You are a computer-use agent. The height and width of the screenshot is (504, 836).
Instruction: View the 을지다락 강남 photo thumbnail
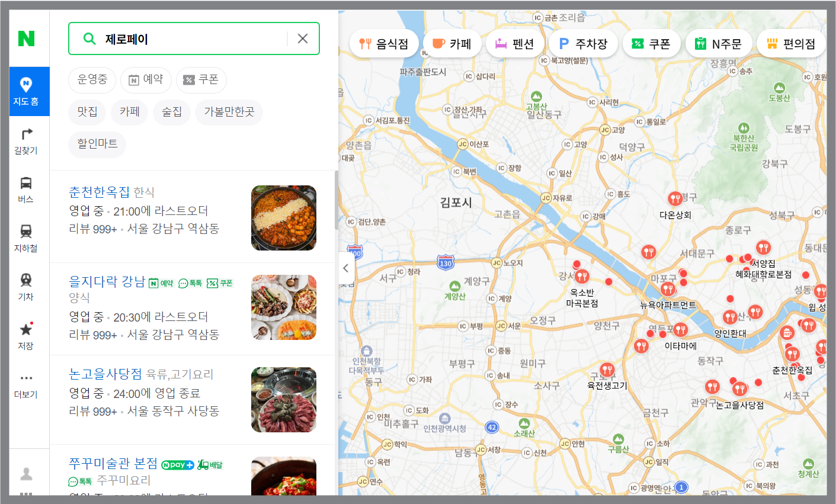point(284,307)
